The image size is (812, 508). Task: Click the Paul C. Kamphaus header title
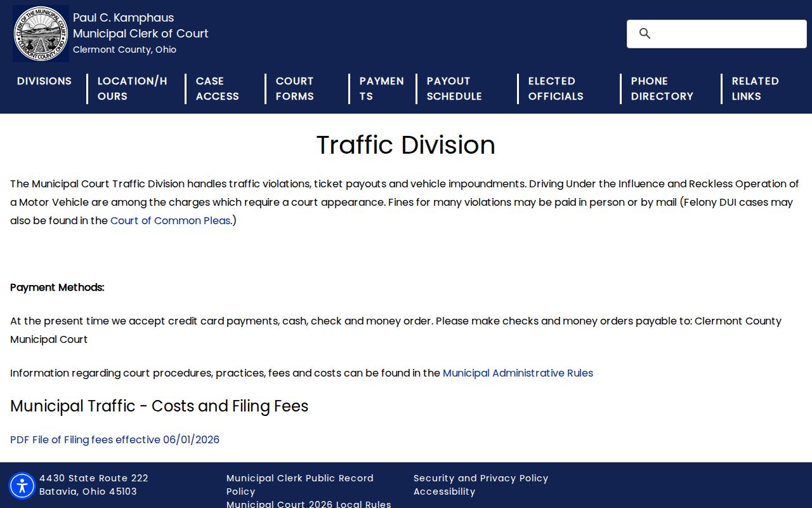pos(123,18)
